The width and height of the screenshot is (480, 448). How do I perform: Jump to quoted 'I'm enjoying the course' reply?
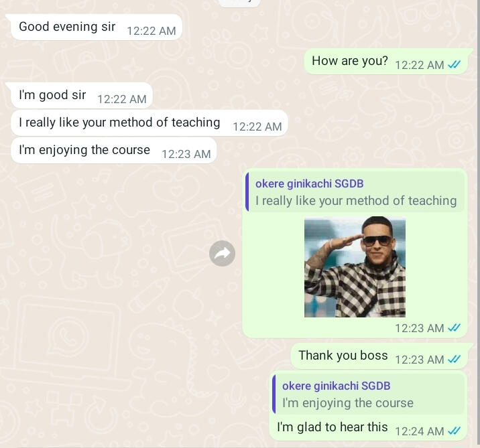click(x=368, y=394)
